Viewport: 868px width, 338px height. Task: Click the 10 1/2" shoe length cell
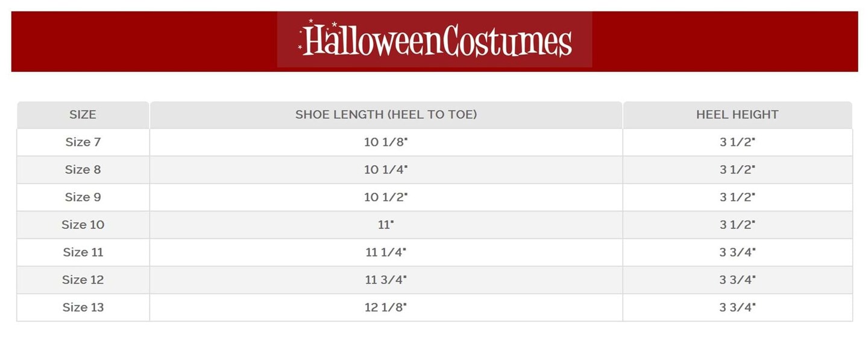click(x=386, y=197)
